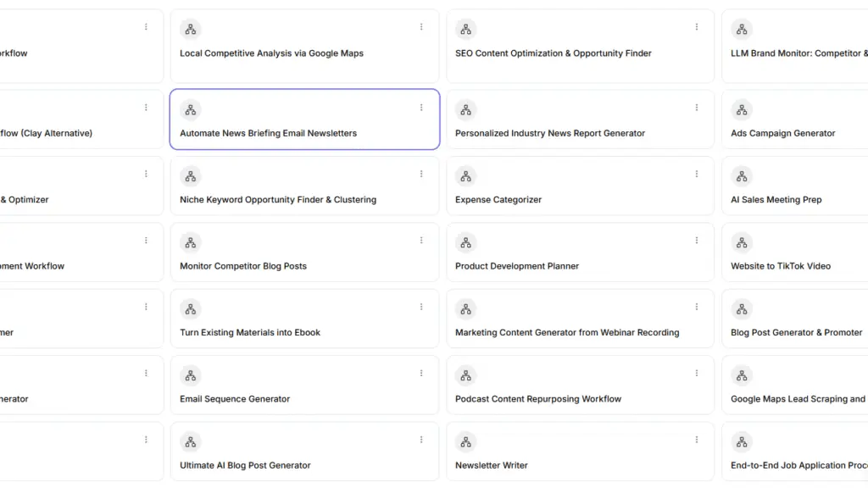The width and height of the screenshot is (868, 488).
Task: Select the Blog Post Generator & Promoter card
Action: coord(796,333)
